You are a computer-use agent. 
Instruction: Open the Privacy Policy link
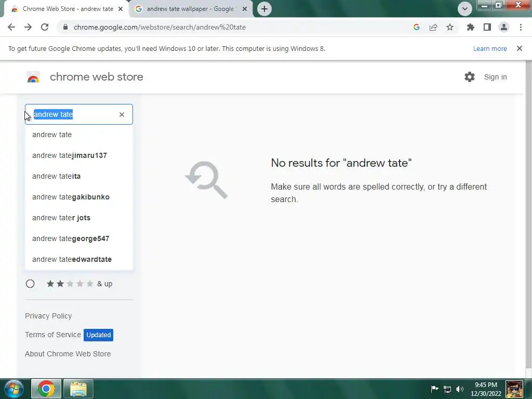(x=48, y=316)
